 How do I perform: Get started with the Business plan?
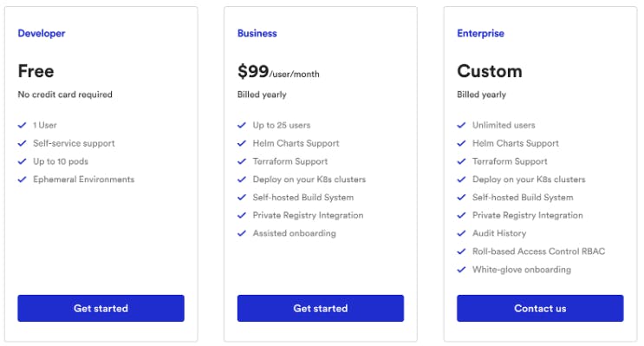click(x=321, y=308)
